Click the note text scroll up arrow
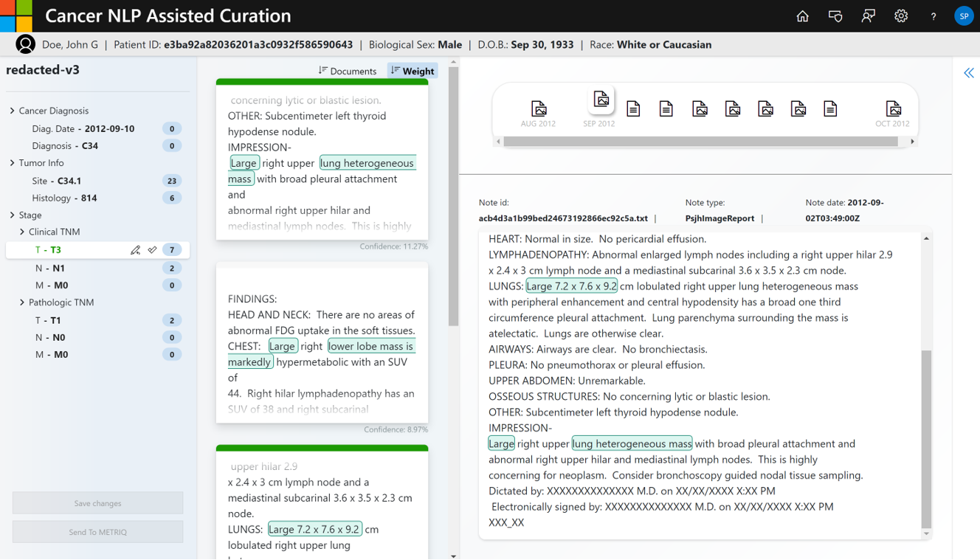Screen dimensions: 980x560 926,238
